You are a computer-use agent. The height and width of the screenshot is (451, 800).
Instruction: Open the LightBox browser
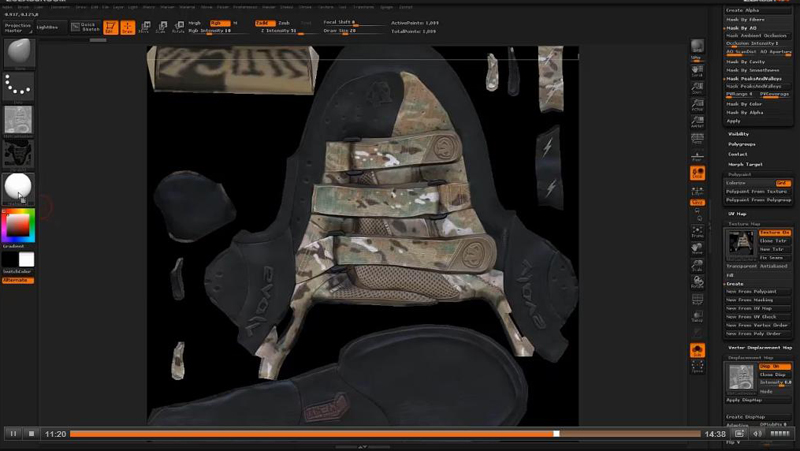click(x=47, y=27)
